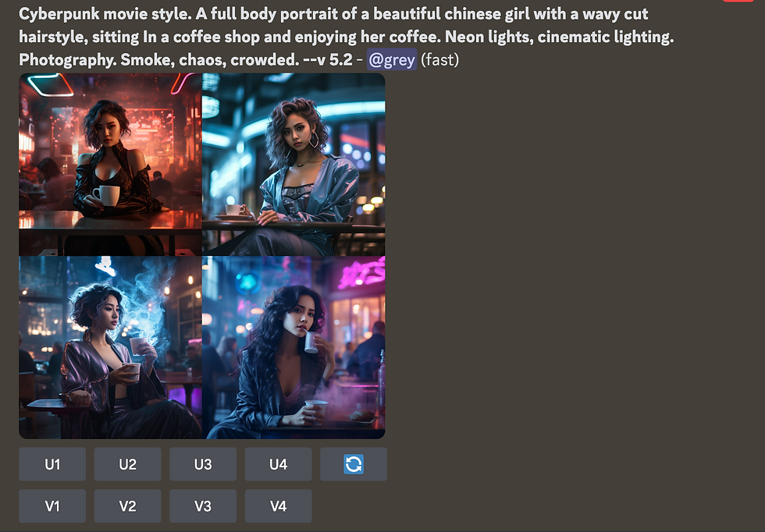Upscale the first image with U1

[52, 464]
